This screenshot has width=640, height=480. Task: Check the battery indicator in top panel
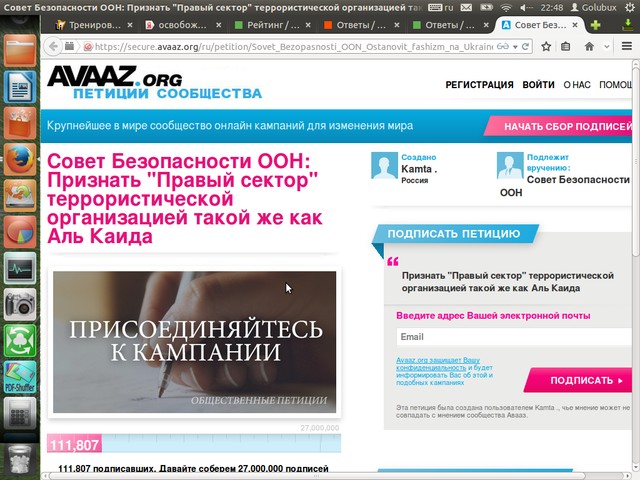tap(486, 7)
